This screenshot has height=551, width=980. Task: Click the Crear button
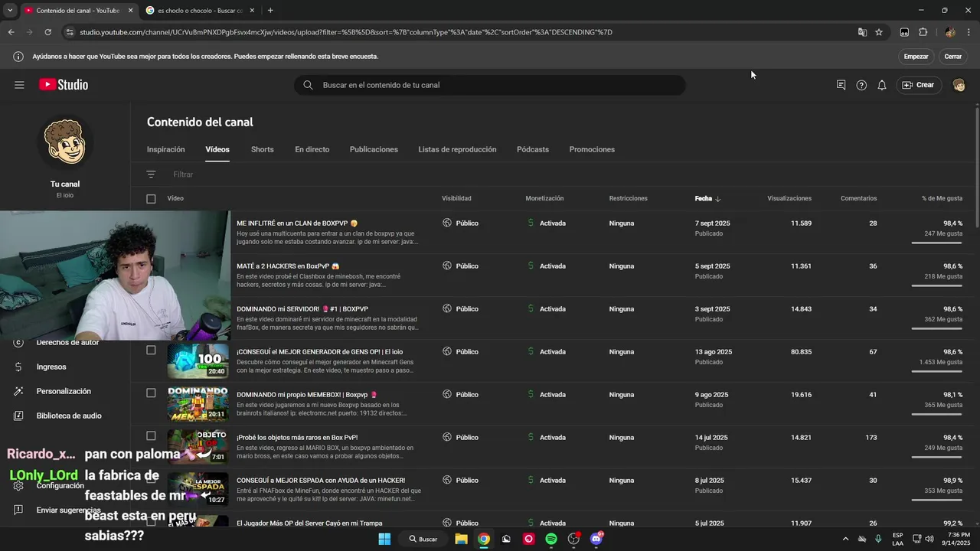pos(918,85)
